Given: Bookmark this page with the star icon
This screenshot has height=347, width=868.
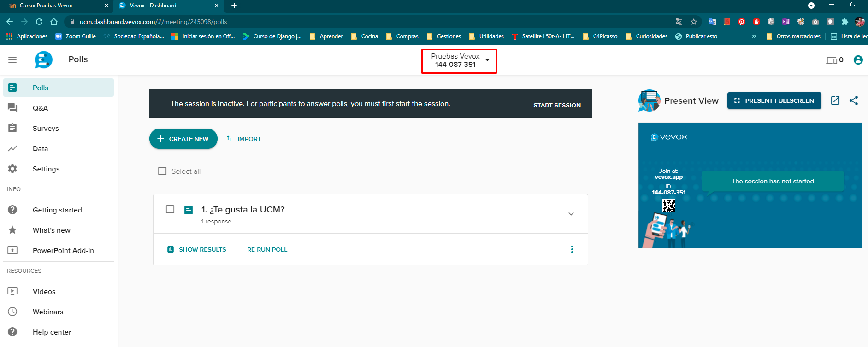Looking at the screenshot, I should [693, 22].
